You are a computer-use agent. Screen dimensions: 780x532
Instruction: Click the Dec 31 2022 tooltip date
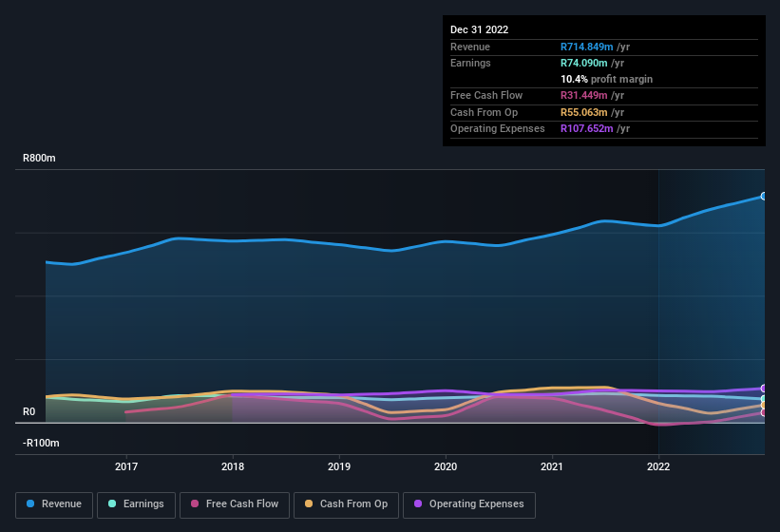click(x=480, y=29)
